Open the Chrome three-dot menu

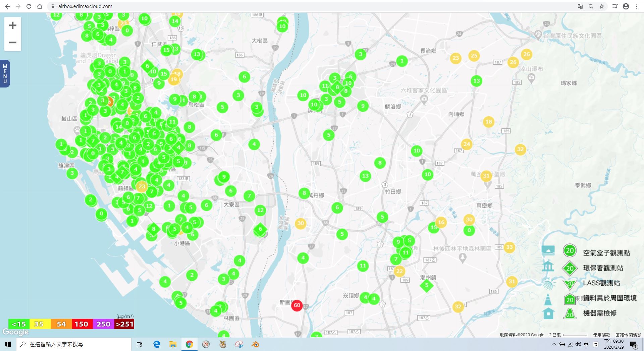coord(637,6)
